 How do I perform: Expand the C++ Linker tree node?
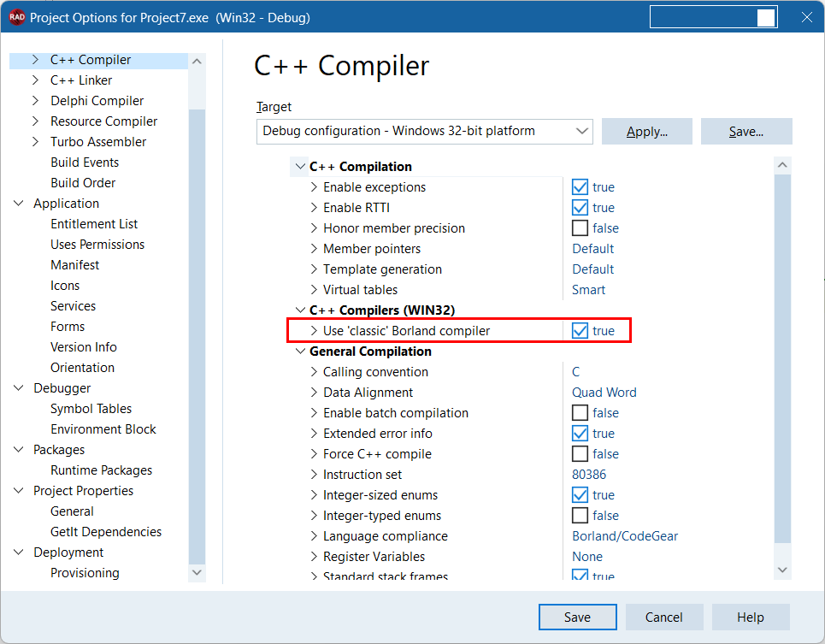[35, 80]
